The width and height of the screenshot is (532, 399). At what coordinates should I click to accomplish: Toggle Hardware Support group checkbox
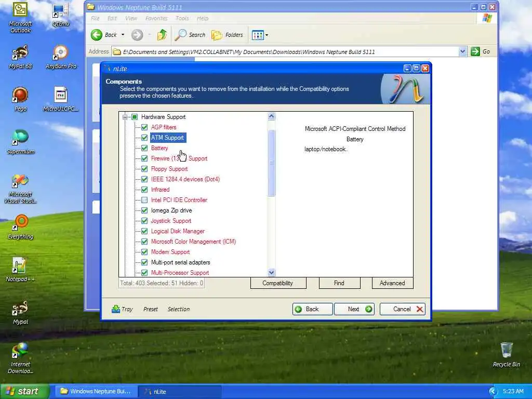[135, 117]
